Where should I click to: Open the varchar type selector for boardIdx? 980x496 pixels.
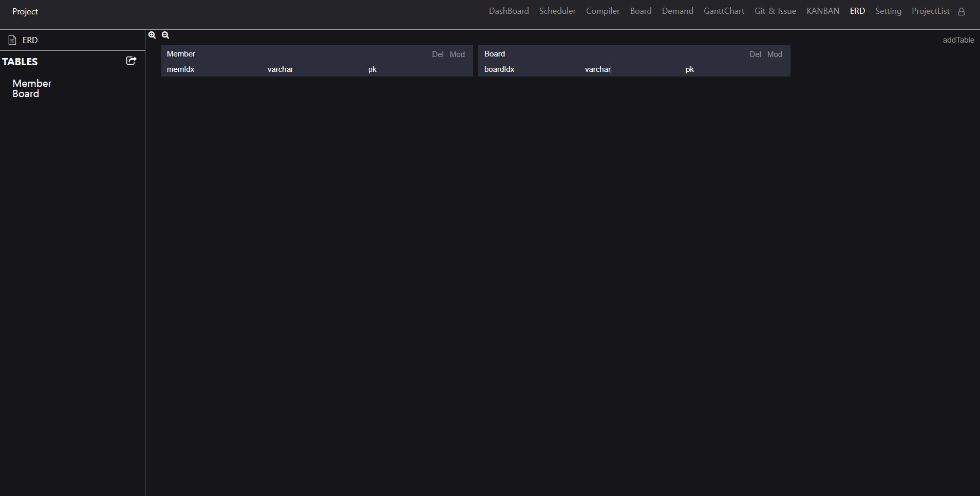click(x=598, y=69)
